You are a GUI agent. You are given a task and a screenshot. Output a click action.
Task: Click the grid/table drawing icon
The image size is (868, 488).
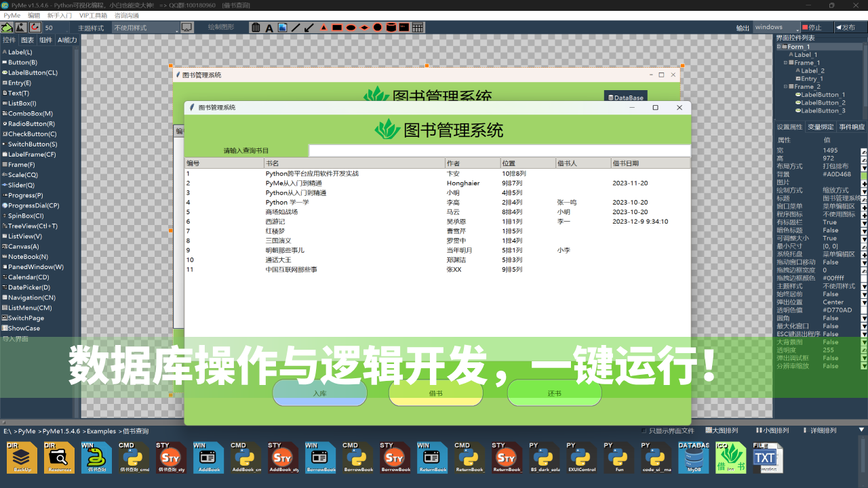(418, 27)
